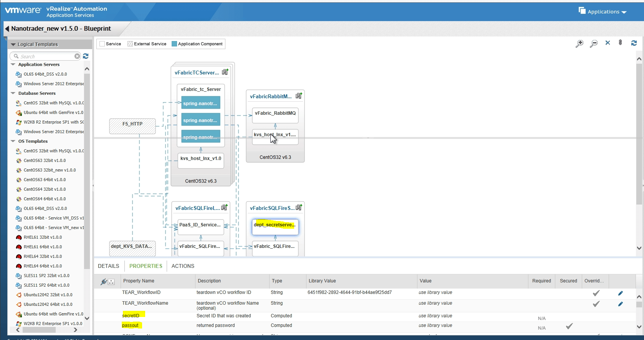Click the Applications window icon in header
The height and width of the screenshot is (340, 644).
[582, 11]
